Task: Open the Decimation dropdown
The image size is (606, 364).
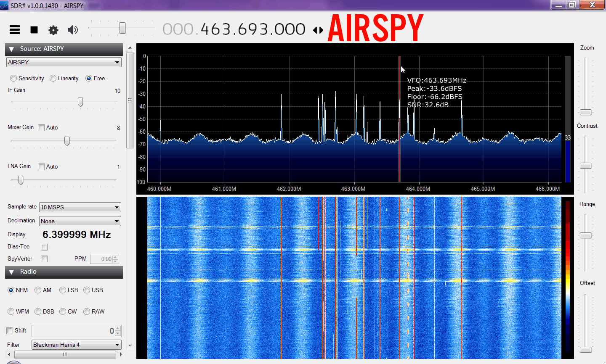Action: [80, 221]
